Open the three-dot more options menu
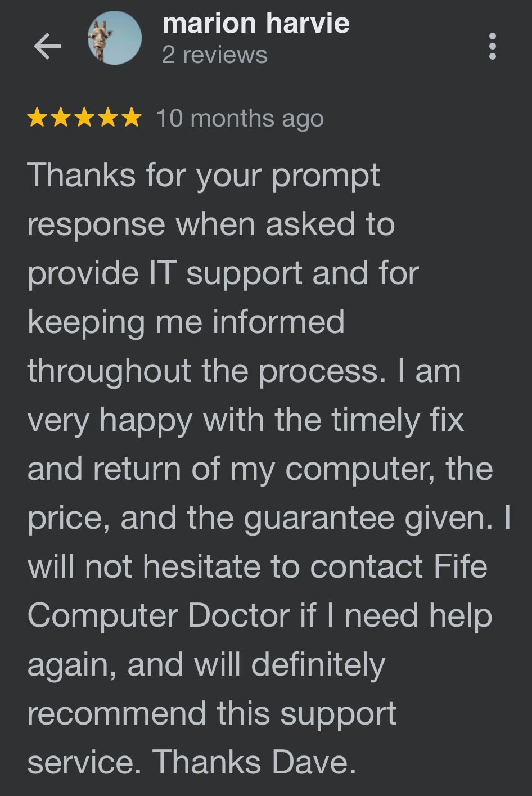The image size is (532, 796). pyautogui.click(x=493, y=46)
